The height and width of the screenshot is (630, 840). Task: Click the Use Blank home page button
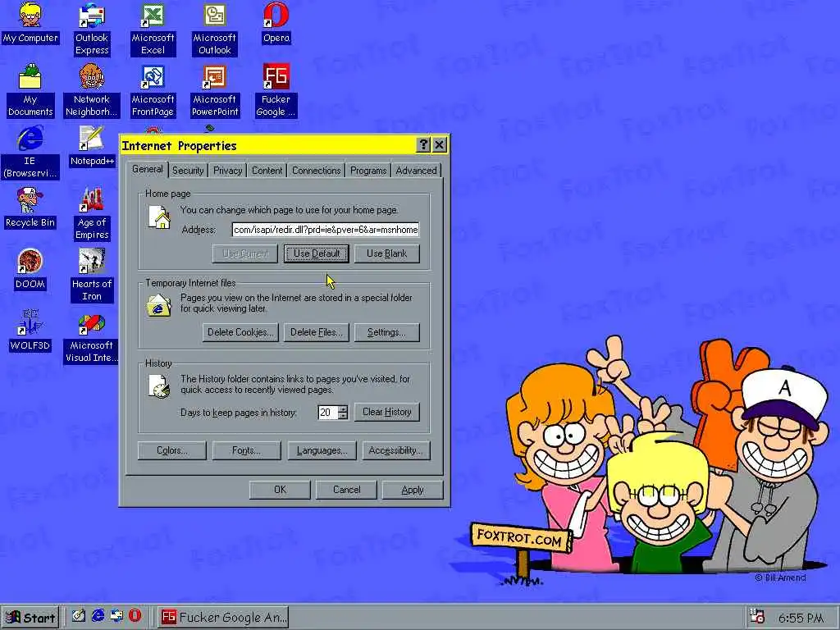click(x=387, y=253)
